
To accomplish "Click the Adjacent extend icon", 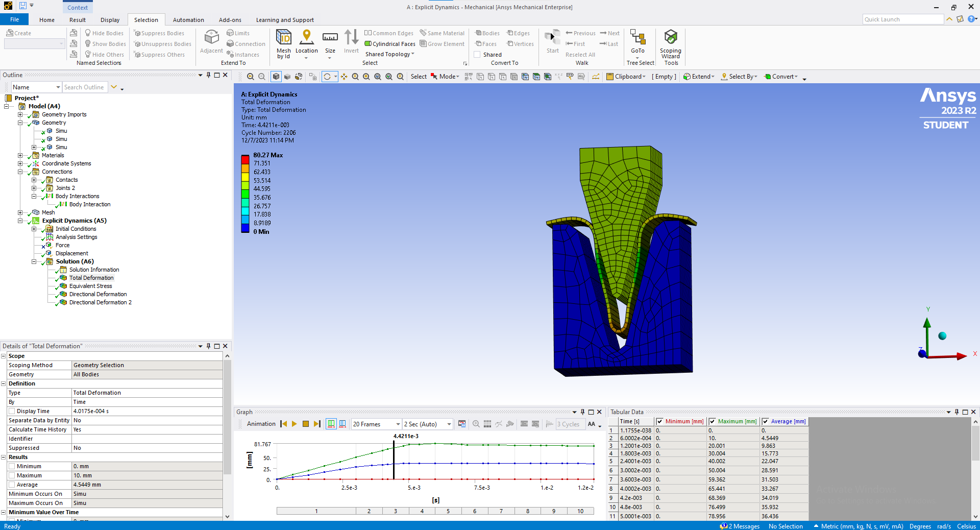I will 211,41.
